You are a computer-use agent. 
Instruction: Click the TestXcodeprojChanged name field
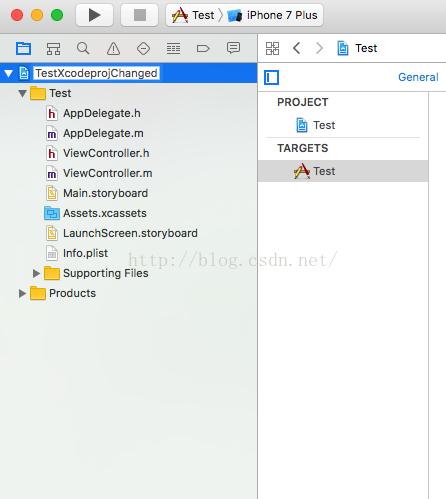[x=96, y=73]
